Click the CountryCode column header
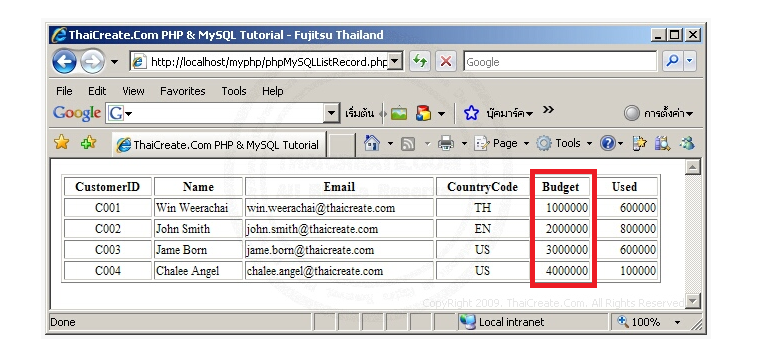 click(483, 187)
